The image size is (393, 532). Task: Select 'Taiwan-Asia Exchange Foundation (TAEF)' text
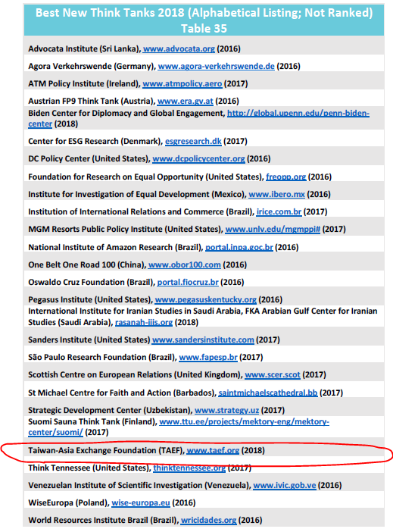point(106,451)
